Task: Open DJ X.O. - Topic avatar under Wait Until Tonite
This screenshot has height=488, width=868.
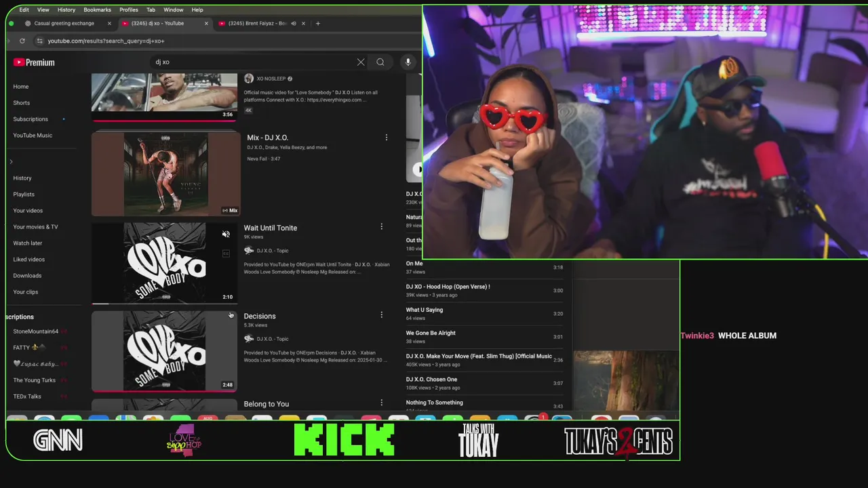Action: 249,251
